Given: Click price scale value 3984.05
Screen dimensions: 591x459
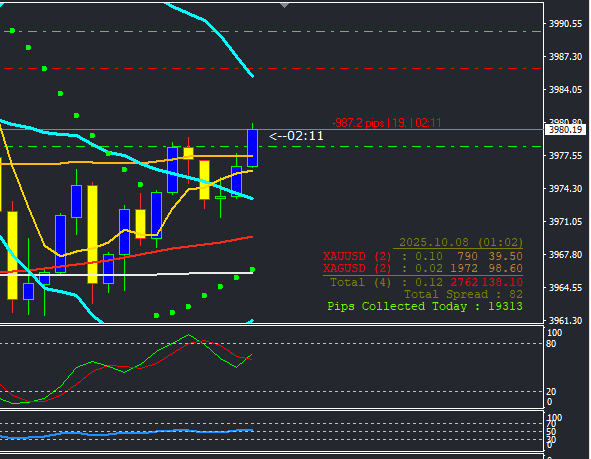Looking at the screenshot, I should pyautogui.click(x=565, y=90).
